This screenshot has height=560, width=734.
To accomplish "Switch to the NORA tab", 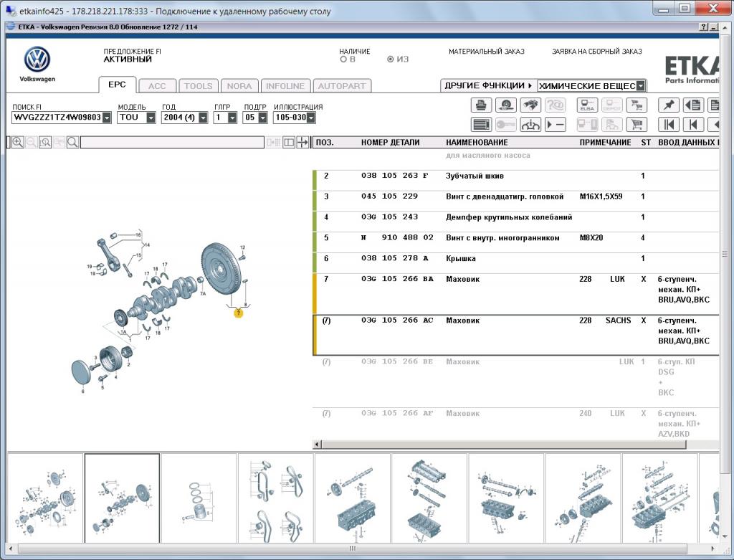I will click(239, 86).
